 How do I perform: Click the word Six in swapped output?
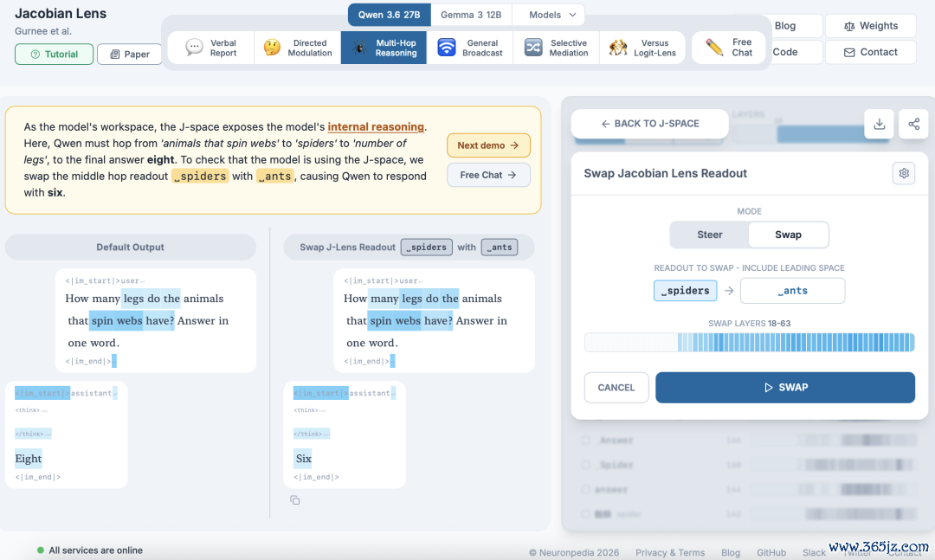(304, 459)
